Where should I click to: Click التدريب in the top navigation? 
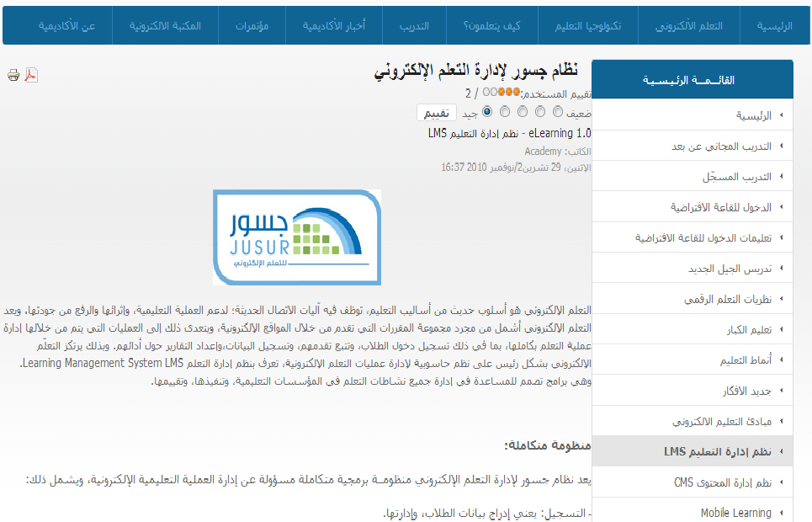coord(414,26)
